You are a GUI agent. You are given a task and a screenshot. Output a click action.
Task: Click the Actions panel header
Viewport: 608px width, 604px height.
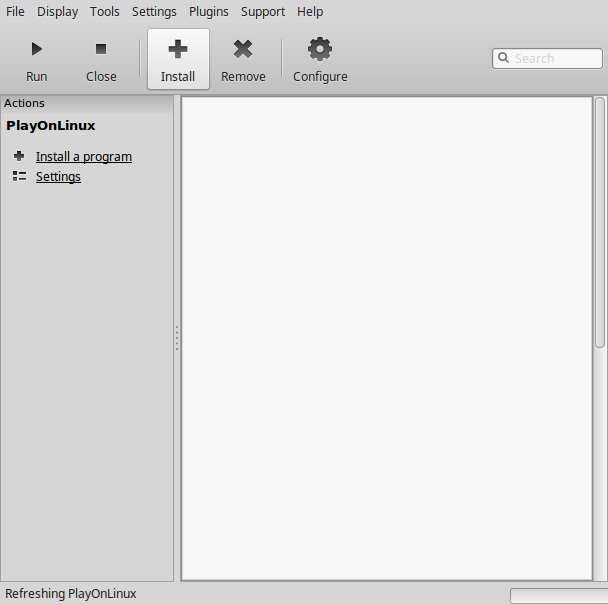pos(87,104)
